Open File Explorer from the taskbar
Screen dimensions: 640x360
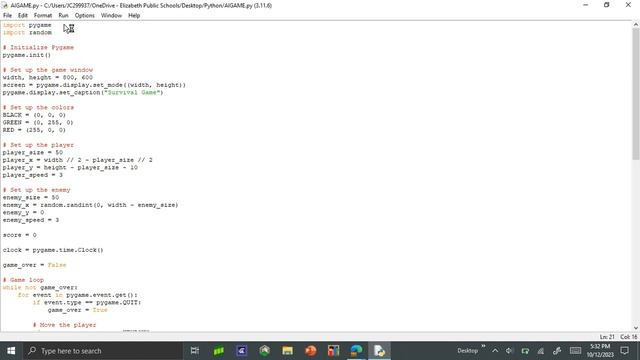point(287,351)
